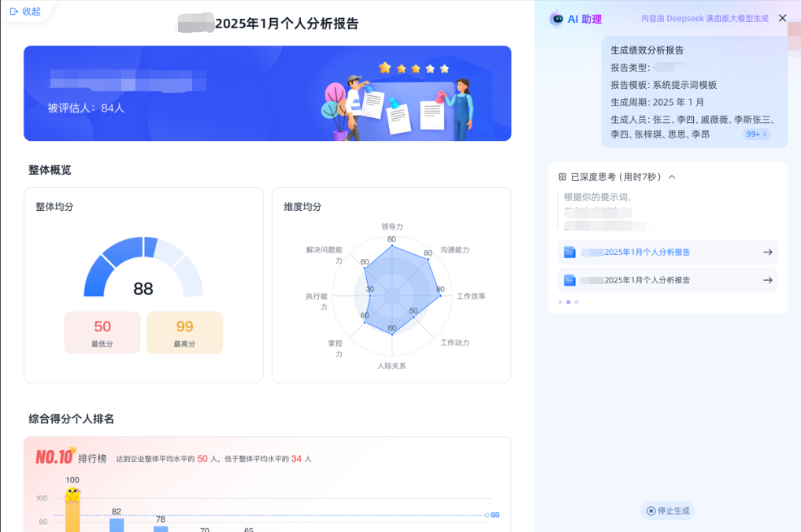Click the 领导力 axis label on radar chart
801x532 pixels.
point(391,227)
